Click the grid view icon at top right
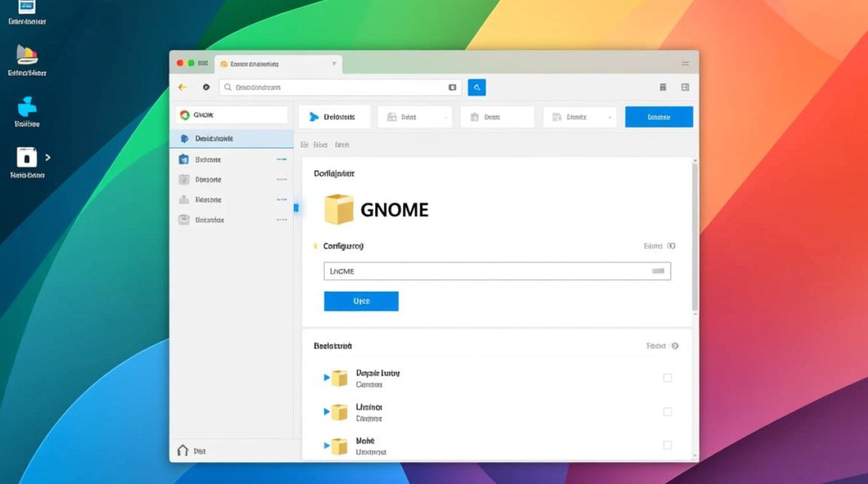Screen dimensions: 868x484 663,87
